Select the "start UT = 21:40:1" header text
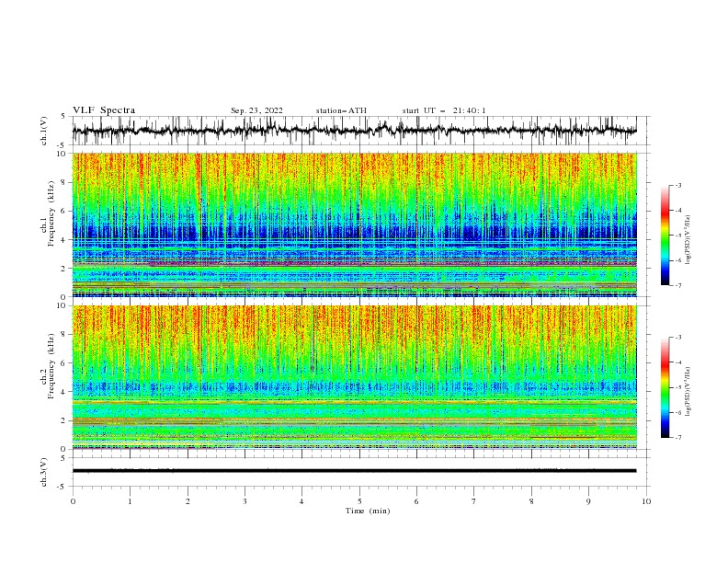This screenshot has width=728, height=563. (444, 110)
